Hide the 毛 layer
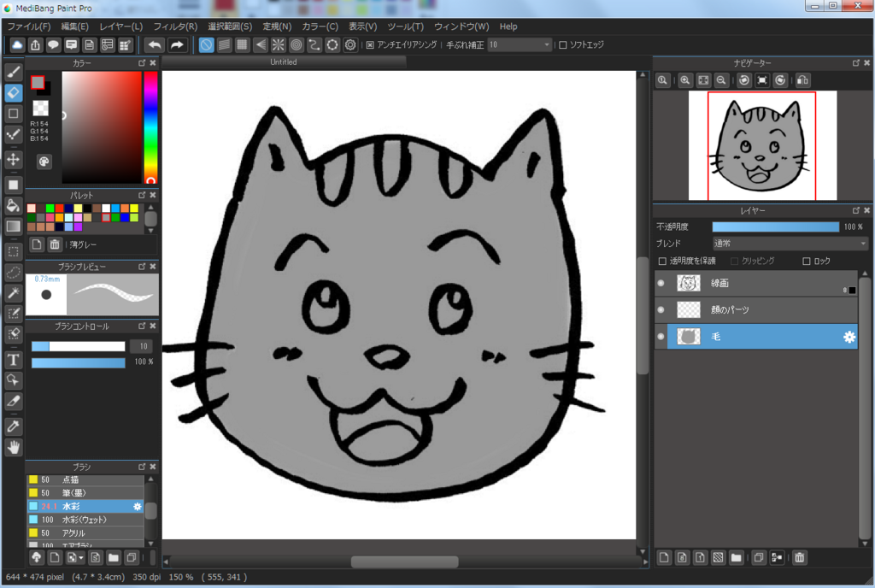This screenshot has height=588, width=875. point(661,337)
